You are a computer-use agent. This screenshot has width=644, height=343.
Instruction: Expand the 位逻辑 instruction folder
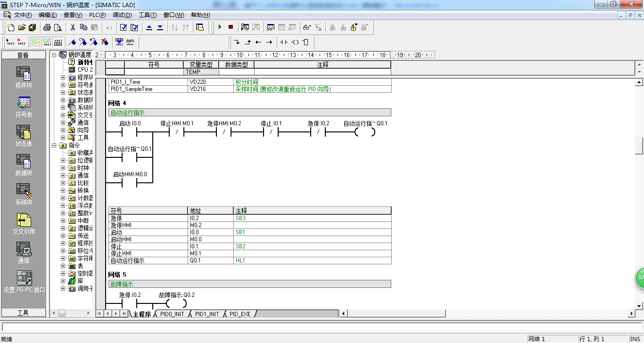point(63,160)
